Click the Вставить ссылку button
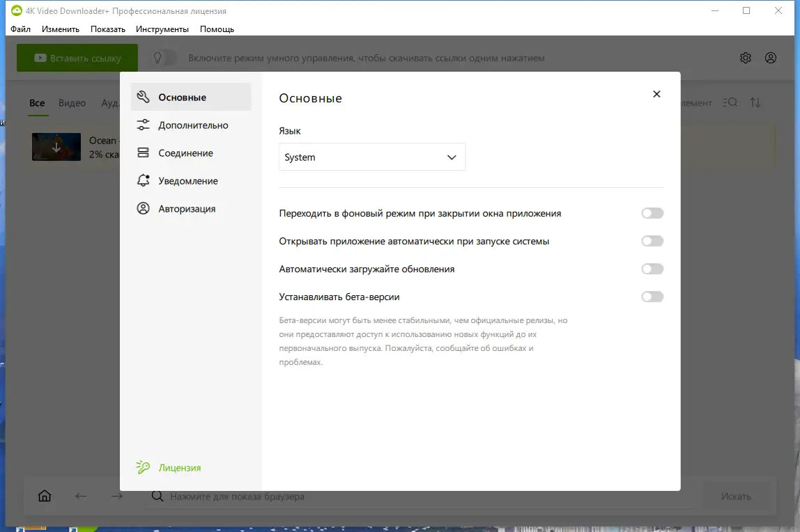The image size is (800, 532). (77, 58)
